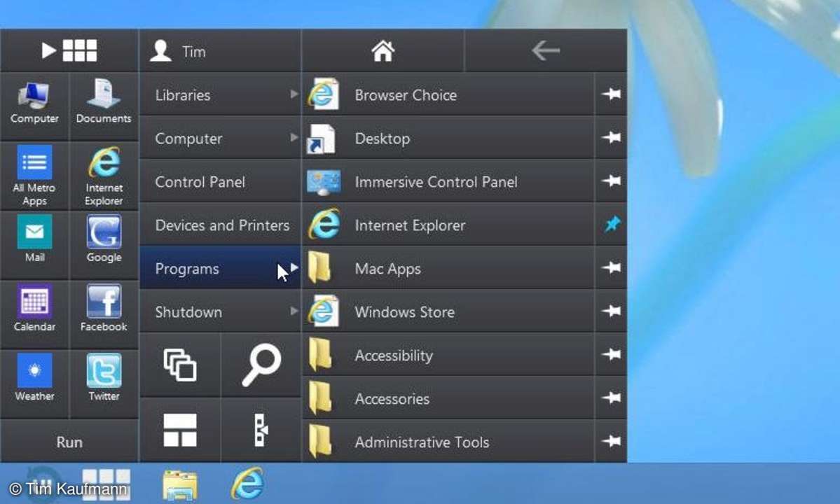Open the Twitter tile

(104, 384)
